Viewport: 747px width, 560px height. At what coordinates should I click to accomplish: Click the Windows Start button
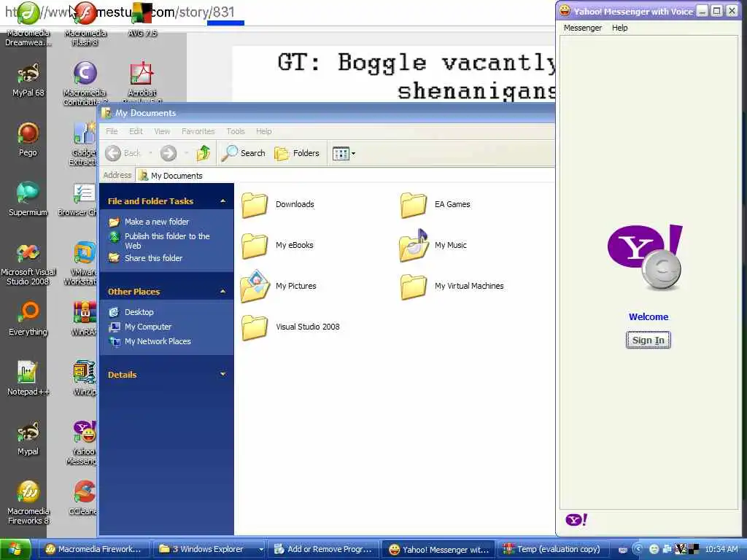click(15, 550)
